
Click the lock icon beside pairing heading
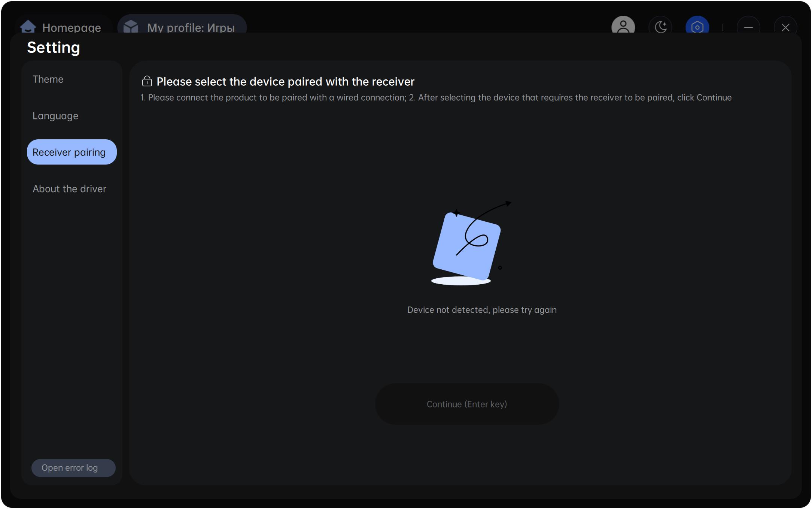coord(147,81)
